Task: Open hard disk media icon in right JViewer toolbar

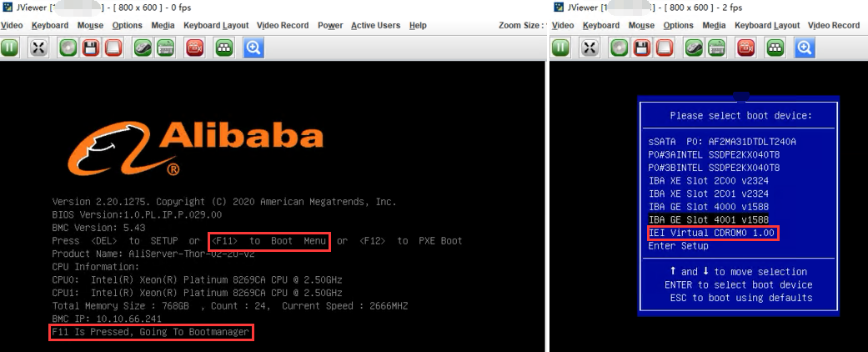Action: 665,48
